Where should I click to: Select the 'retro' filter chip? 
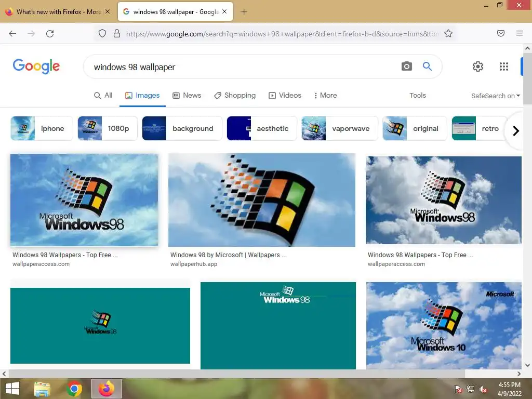tap(480, 128)
